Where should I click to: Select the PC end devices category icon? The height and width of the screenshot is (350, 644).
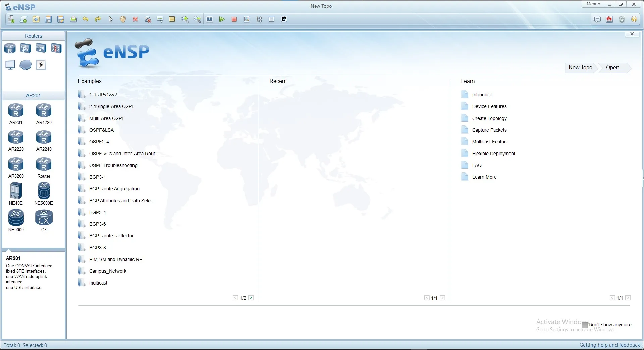[x=10, y=65]
